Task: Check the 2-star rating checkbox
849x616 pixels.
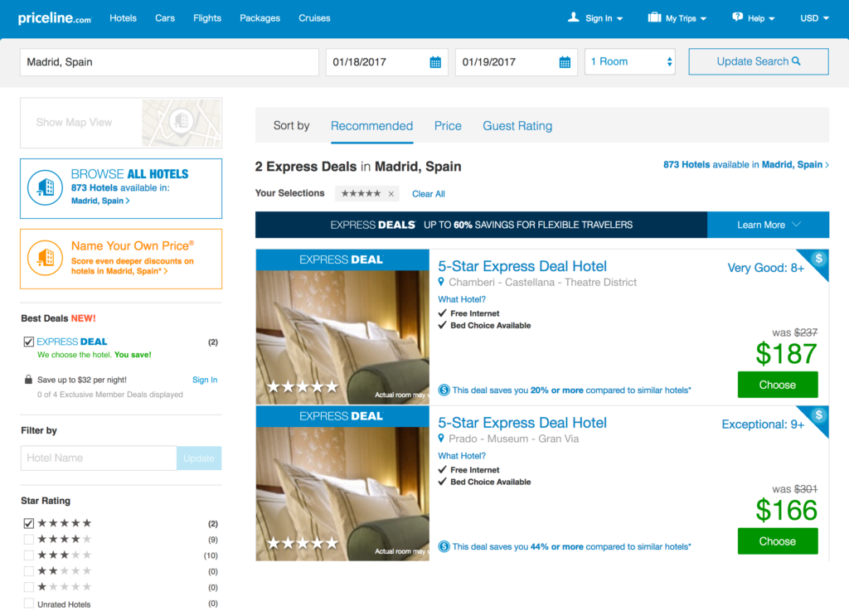Action: [x=29, y=571]
